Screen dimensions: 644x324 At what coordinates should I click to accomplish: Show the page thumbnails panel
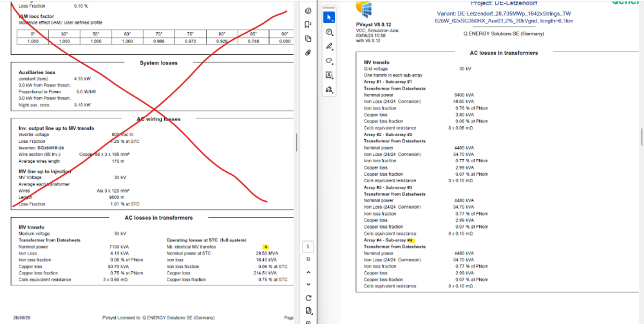[308, 39]
